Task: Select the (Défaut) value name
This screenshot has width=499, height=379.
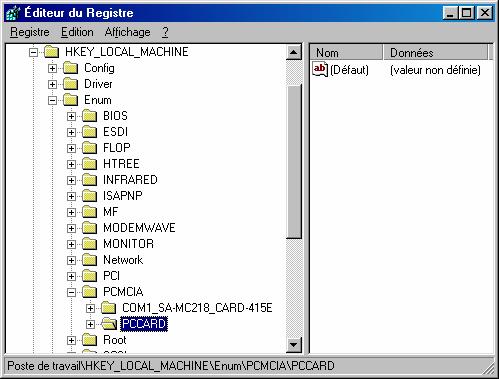Action: coord(349,70)
